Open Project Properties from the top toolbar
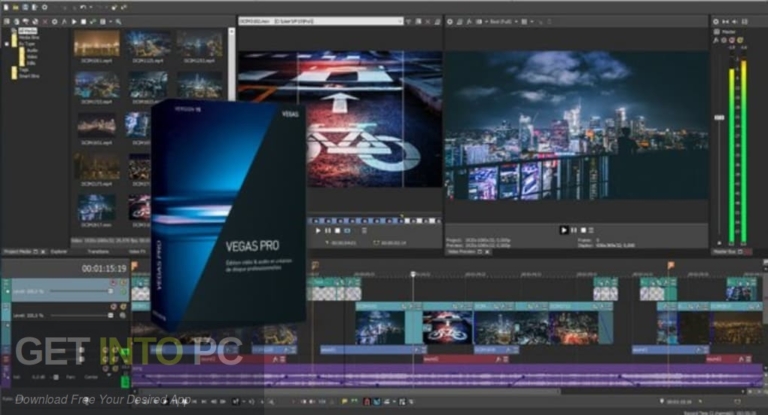The height and width of the screenshot is (415, 768). [45, 7]
